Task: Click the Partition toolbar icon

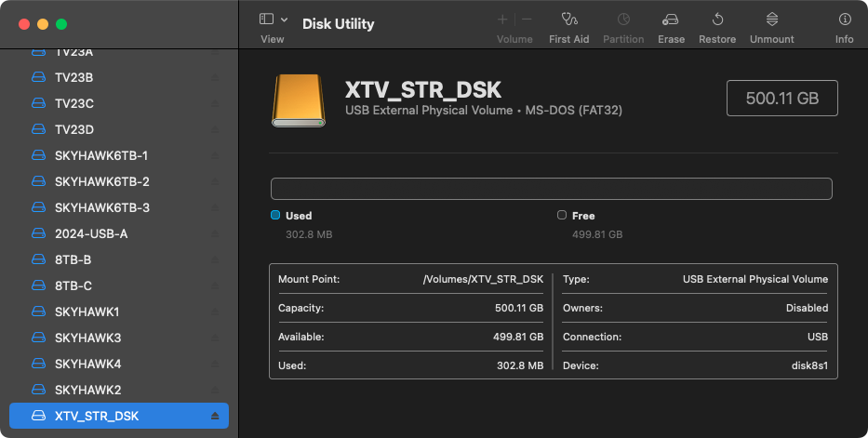Action: point(623,20)
